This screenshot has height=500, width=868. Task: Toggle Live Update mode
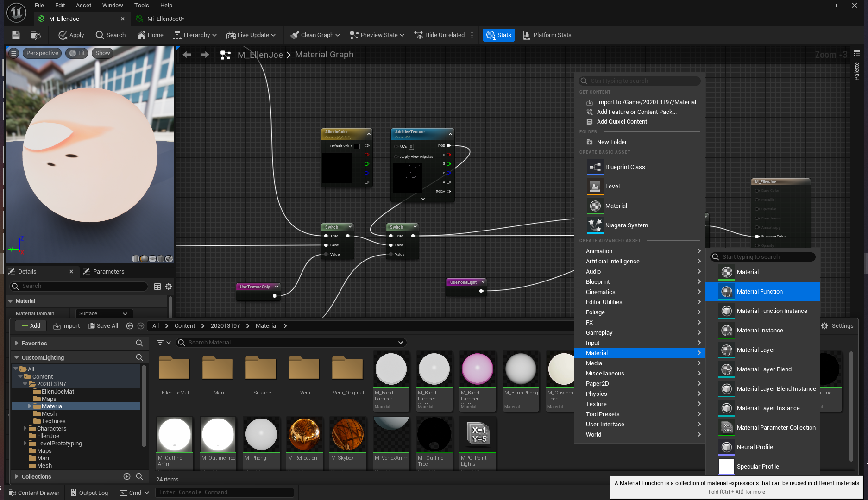click(x=251, y=35)
